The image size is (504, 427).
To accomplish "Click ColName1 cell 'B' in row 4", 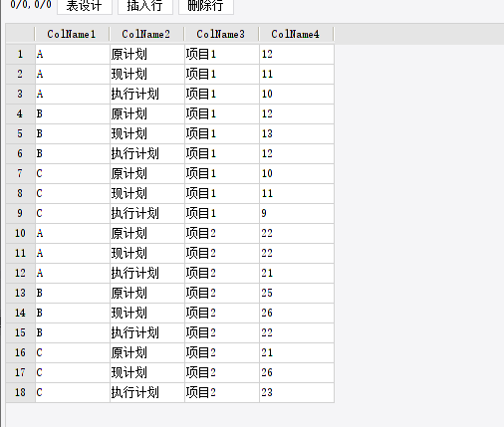I will [x=73, y=113].
